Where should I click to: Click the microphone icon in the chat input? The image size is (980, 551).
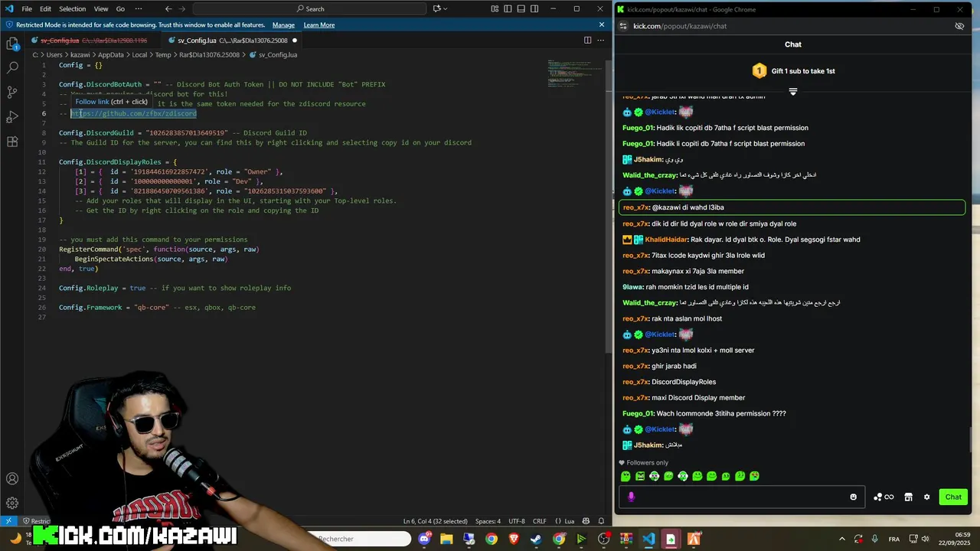(631, 497)
